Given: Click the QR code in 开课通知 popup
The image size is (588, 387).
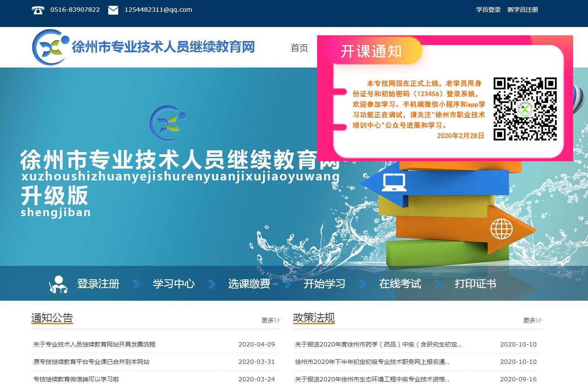Looking at the screenshot, I should point(525,109).
